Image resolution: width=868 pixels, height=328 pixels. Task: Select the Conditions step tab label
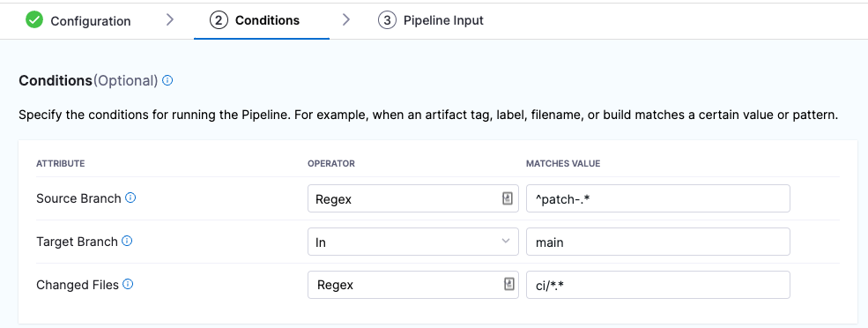[x=267, y=20]
